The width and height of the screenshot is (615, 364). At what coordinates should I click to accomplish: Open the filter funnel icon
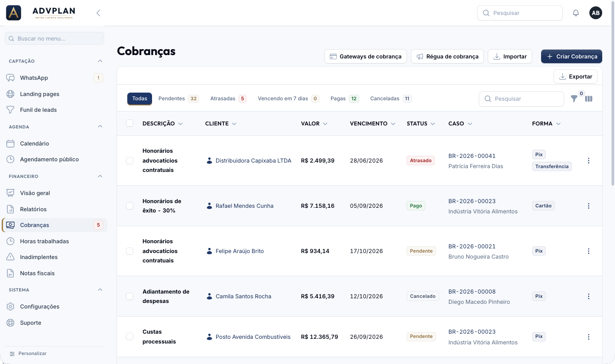(574, 99)
